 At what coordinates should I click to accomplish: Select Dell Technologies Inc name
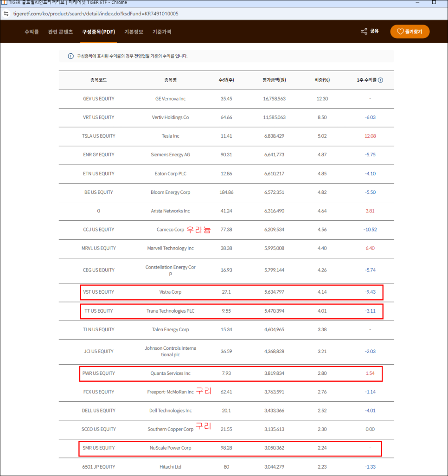coord(170,411)
